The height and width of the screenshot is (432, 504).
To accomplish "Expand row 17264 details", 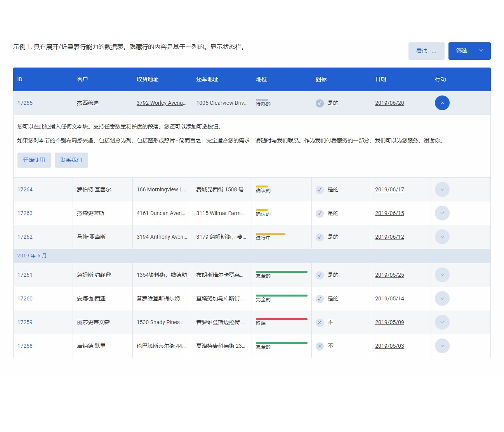I will [442, 189].
